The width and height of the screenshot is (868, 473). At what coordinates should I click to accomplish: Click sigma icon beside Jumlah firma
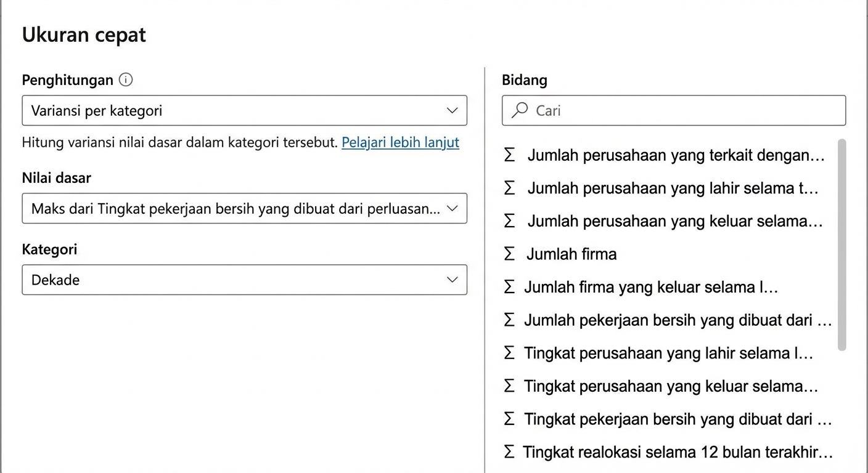(x=509, y=254)
